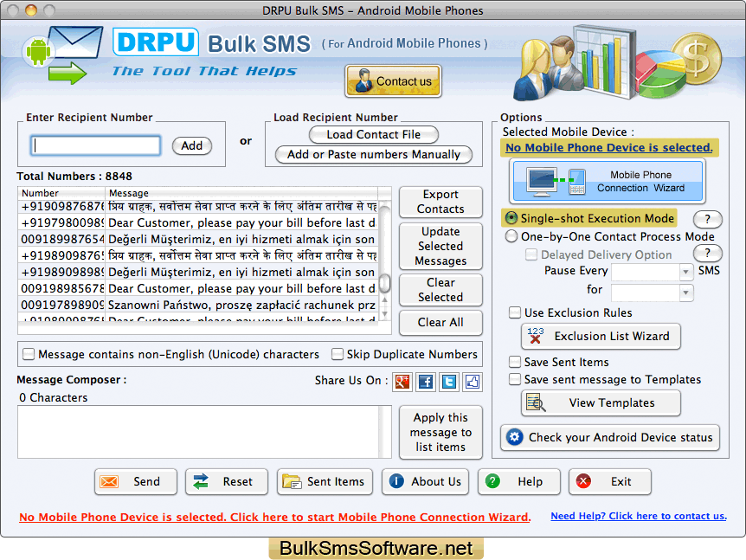The height and width of the screenshot is (560, 746).
Task: Click the Clear Selected button
Action: point(441,290)
